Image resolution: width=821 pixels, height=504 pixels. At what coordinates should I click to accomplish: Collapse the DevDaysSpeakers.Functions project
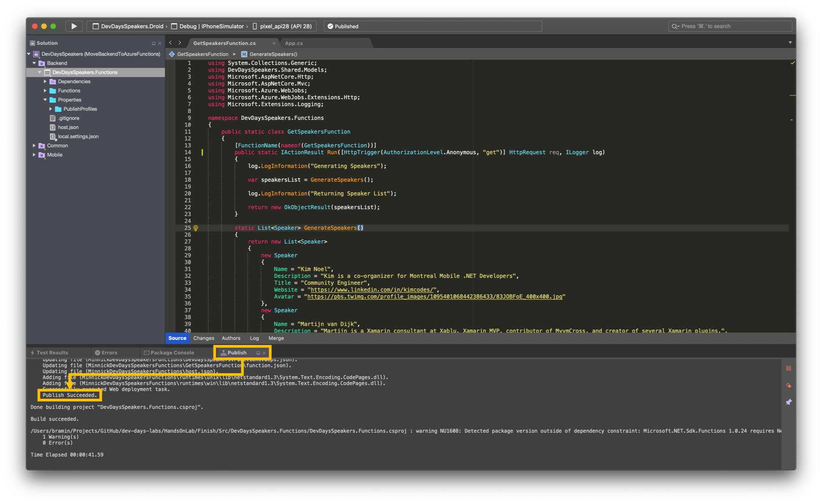(x=39, y=72)
